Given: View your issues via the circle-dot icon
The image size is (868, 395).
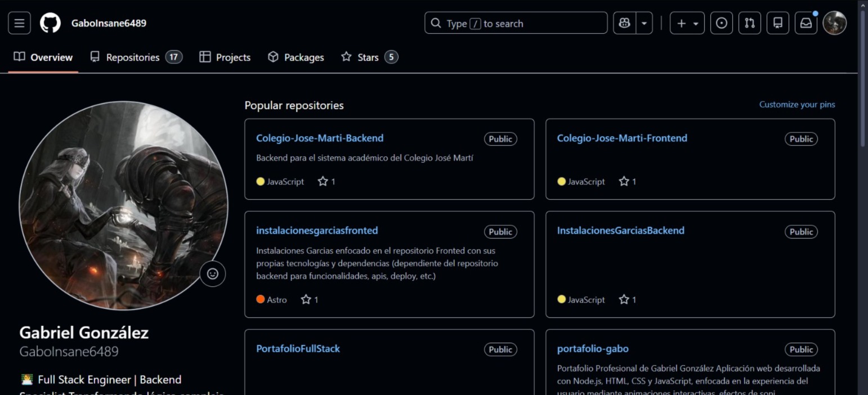Looking at the screenshot, I should [721, 23].
